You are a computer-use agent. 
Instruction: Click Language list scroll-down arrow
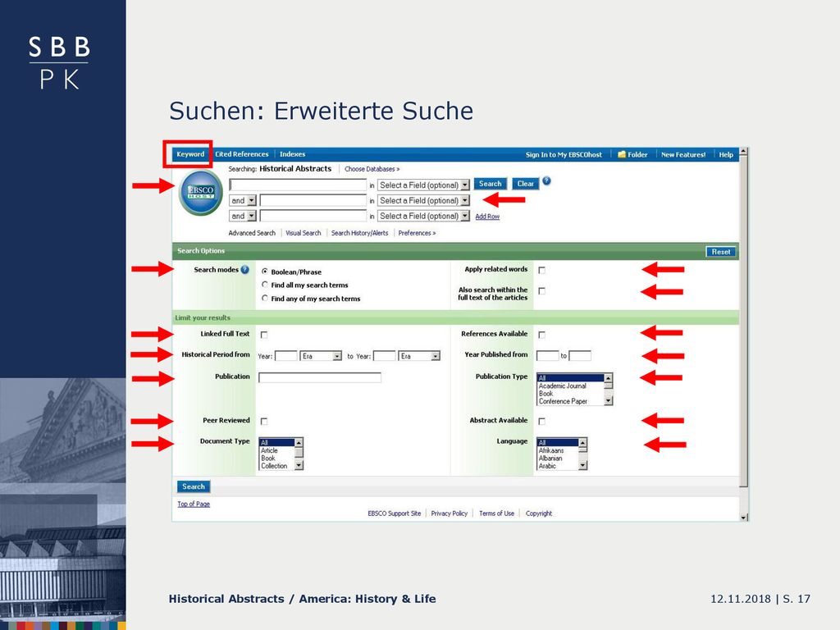coord(583,466)
